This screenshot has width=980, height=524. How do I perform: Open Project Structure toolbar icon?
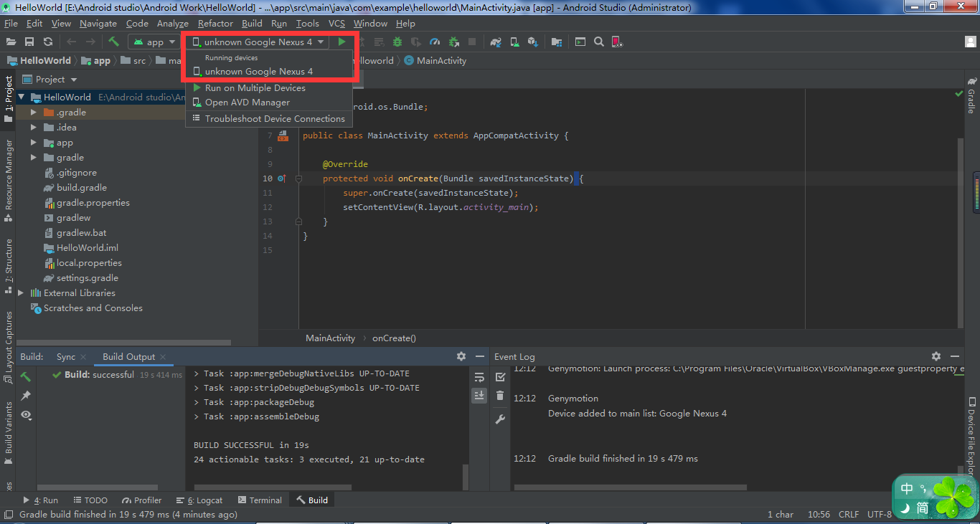(557, 42)
